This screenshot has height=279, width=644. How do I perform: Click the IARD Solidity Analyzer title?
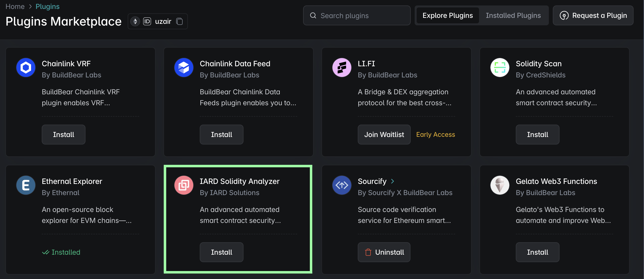point(240,181)
